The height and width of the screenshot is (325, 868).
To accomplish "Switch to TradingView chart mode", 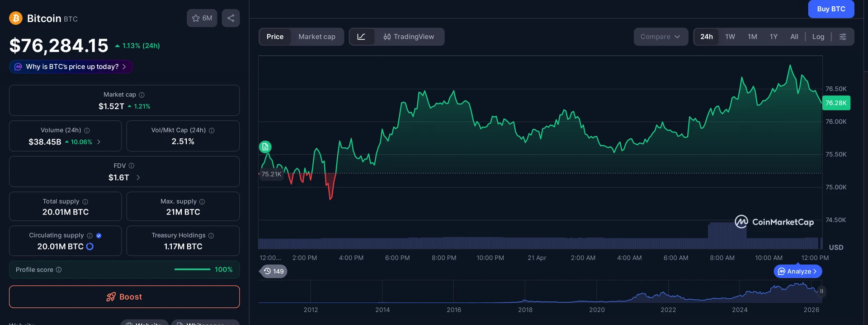I will tap(409, 37).
